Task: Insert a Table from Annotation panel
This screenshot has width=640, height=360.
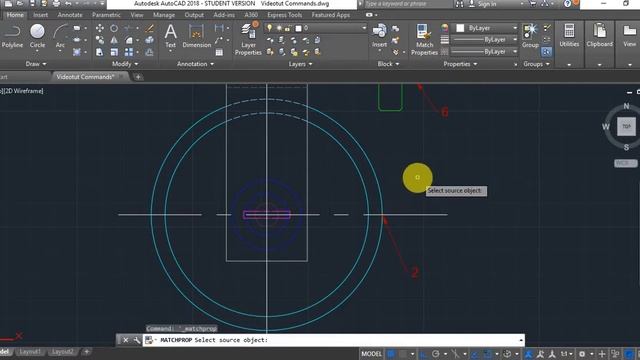Action: 219,52
